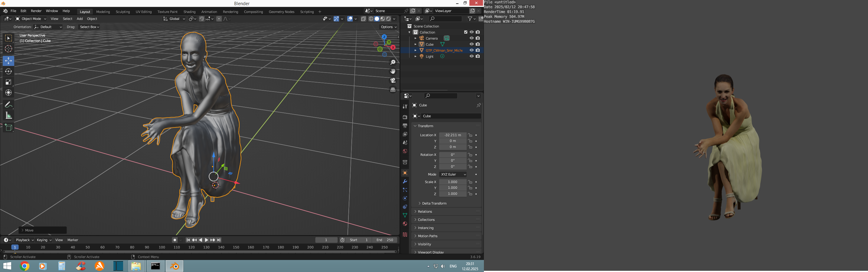Viewport: 868px width, 272px height.
Task: Click the Options button in the viewport
Action: click(389, 27)
